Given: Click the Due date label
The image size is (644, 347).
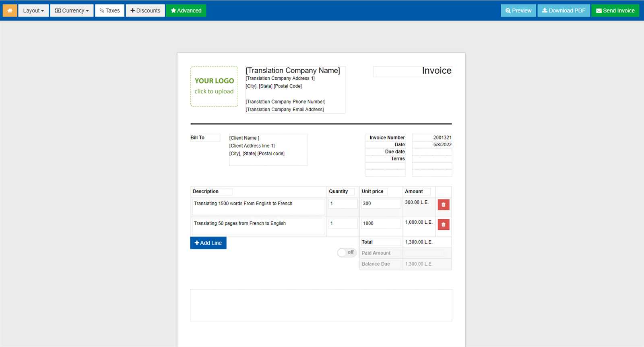Looking at the screenshot, I should coord(386,152).
